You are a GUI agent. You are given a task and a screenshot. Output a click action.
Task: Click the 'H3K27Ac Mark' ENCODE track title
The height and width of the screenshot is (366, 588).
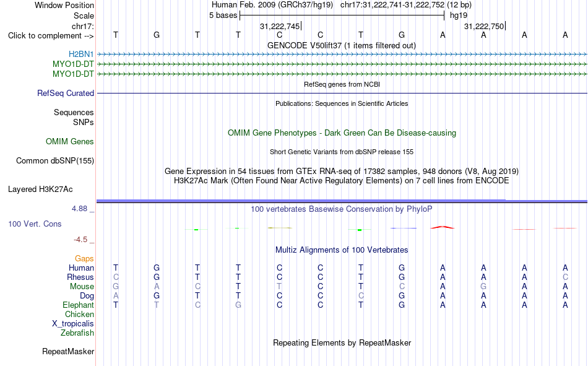point(342,181)
